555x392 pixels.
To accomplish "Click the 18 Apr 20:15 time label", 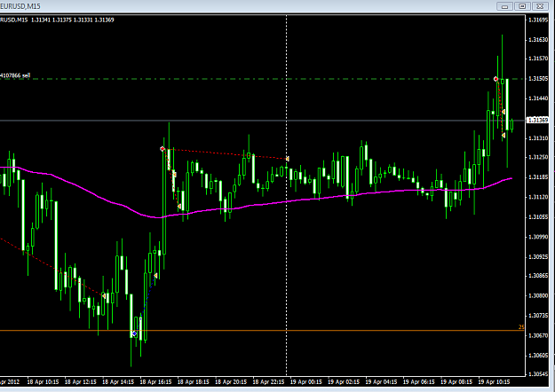I will (x=231, y=381).
